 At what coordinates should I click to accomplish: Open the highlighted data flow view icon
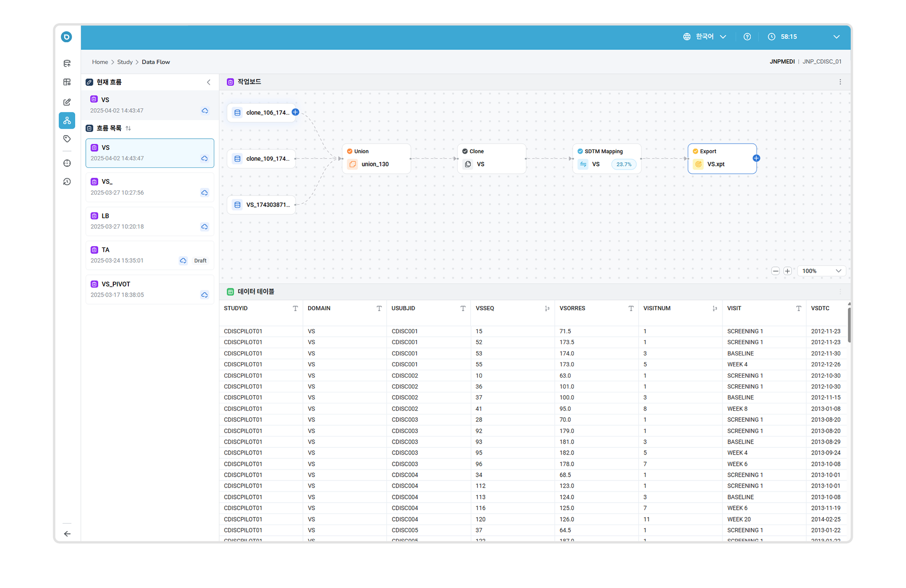(67, 120)
